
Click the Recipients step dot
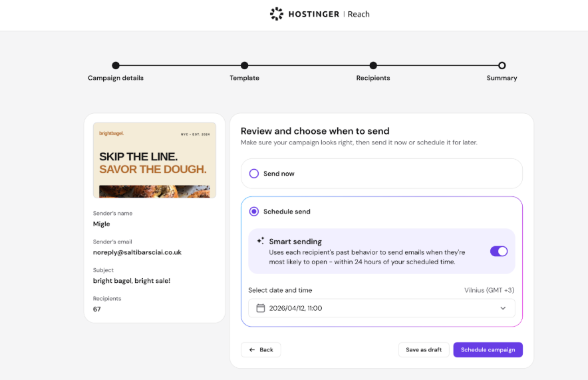click(x=373, y=65)
